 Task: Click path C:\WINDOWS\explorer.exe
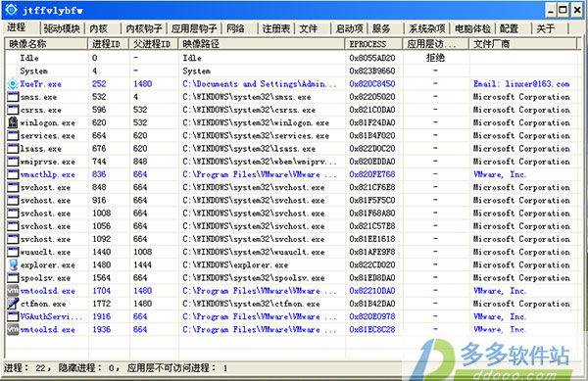(235, 264)
